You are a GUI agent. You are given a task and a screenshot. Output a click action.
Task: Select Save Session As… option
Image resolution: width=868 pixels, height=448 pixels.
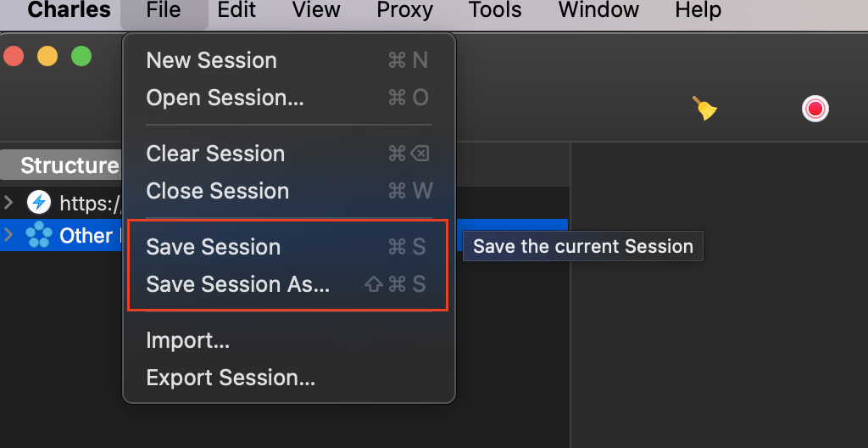tap(238, 284)
